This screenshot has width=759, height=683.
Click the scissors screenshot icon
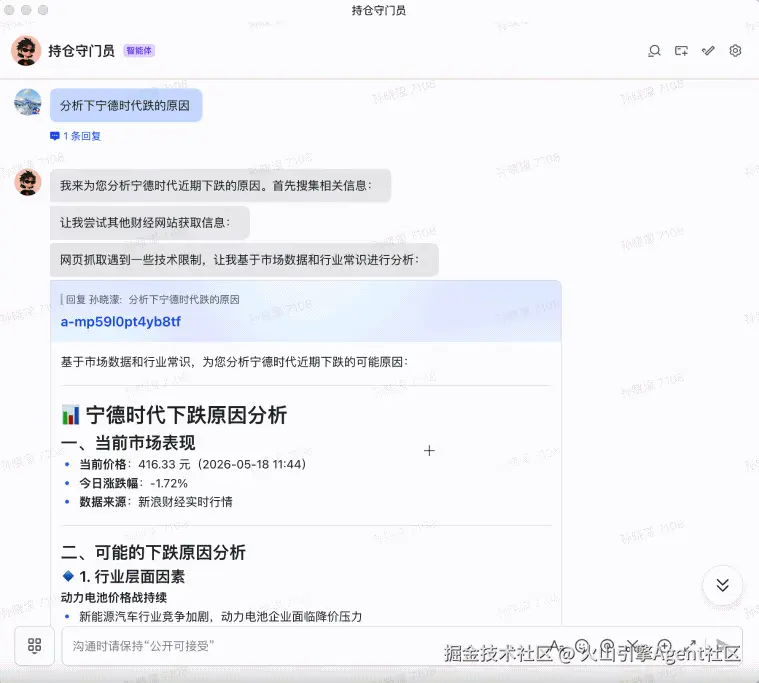pyautogui.click(x=635, y=646)
